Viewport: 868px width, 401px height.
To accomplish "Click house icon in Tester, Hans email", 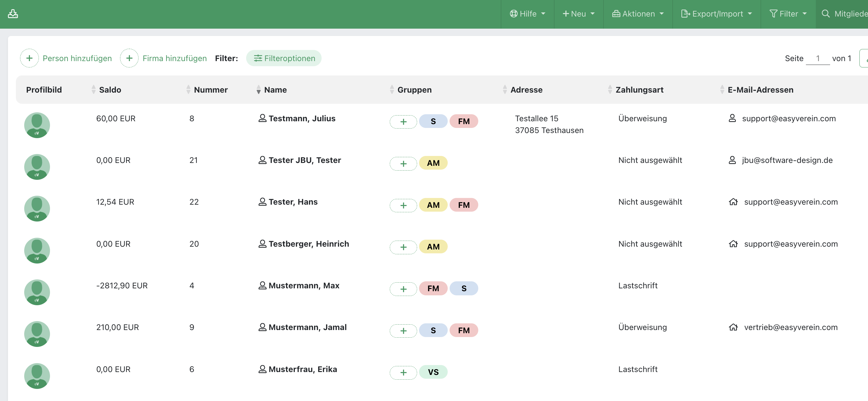I will click(733, 202).
